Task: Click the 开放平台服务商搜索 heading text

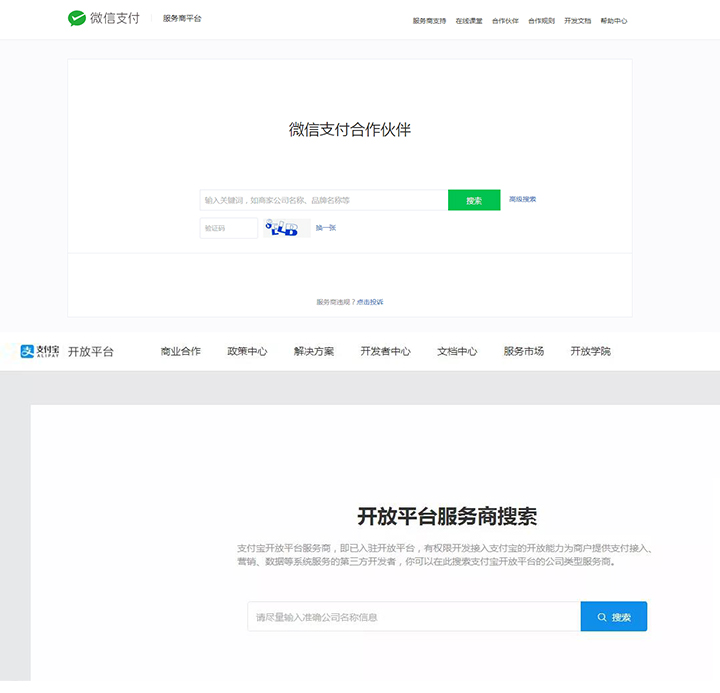Action: tap(447, 516)
